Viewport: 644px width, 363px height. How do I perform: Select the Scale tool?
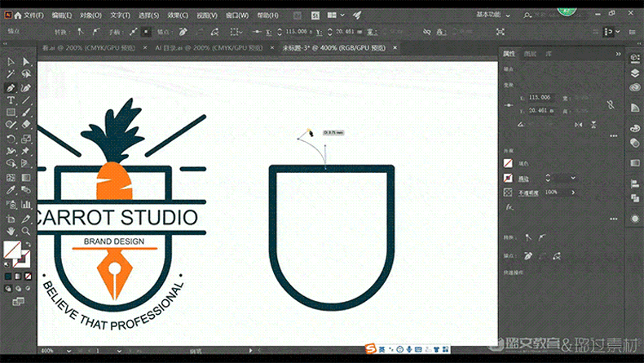26,139
